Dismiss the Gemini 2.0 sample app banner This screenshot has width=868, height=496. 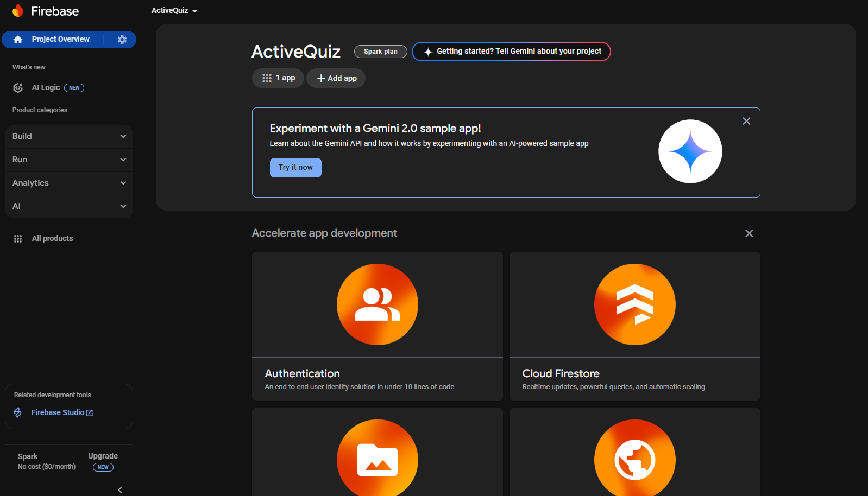pos(746,121)
